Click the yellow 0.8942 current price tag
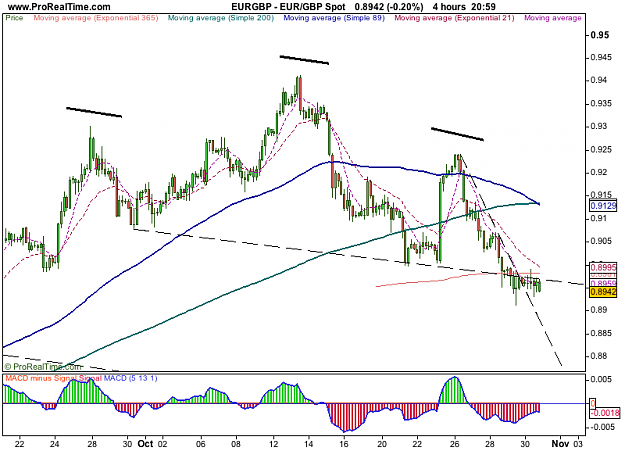Viewport: 625px width, 469px height. tap(603, 292)
